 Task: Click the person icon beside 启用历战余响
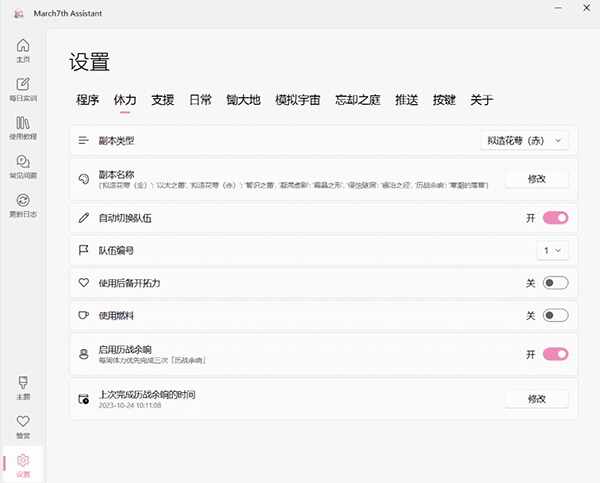[x=83, y=354]
